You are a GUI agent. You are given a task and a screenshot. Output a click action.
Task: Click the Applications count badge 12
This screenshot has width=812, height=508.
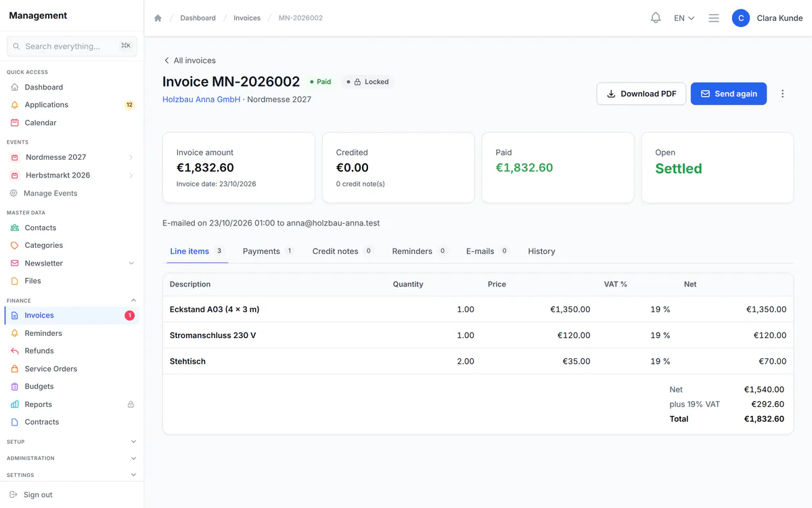pyautogui.click(x=129, y=105)
